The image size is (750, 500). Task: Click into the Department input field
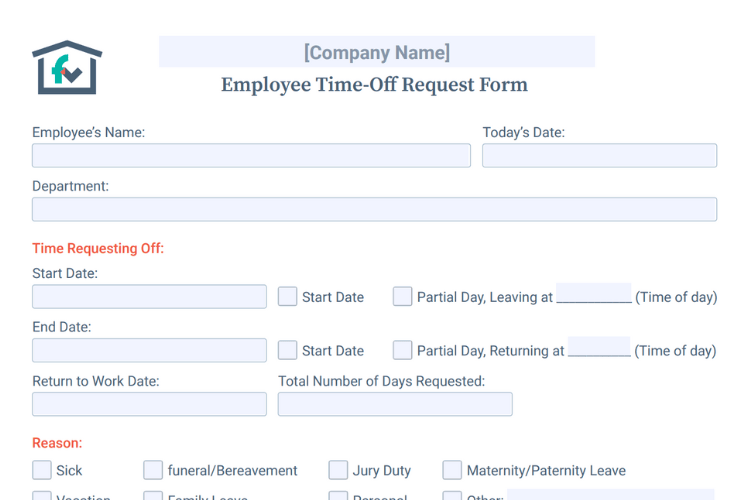[x=374, y=209]
